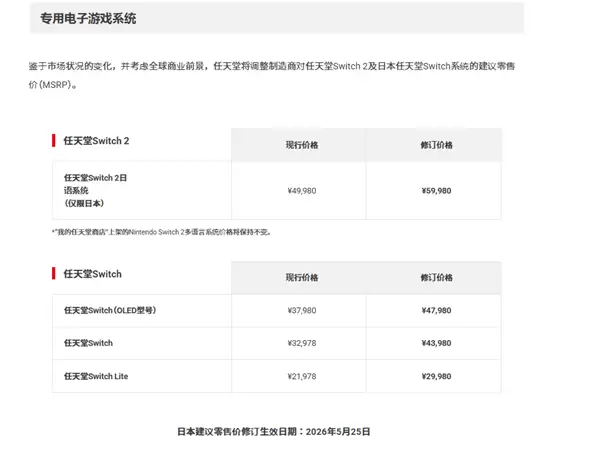Click the 专用电子游戏系统 heading
Screen dimensions: 600x452
tap(88, 18)
